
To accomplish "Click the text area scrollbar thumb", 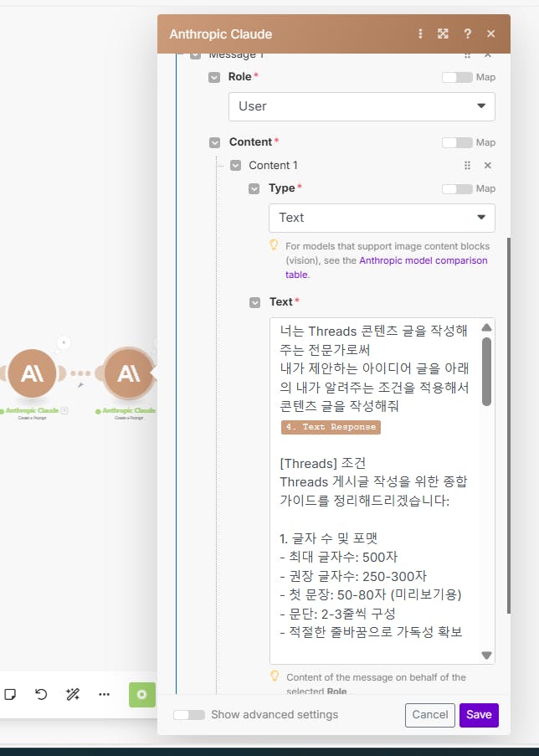I will pos(486,371).
